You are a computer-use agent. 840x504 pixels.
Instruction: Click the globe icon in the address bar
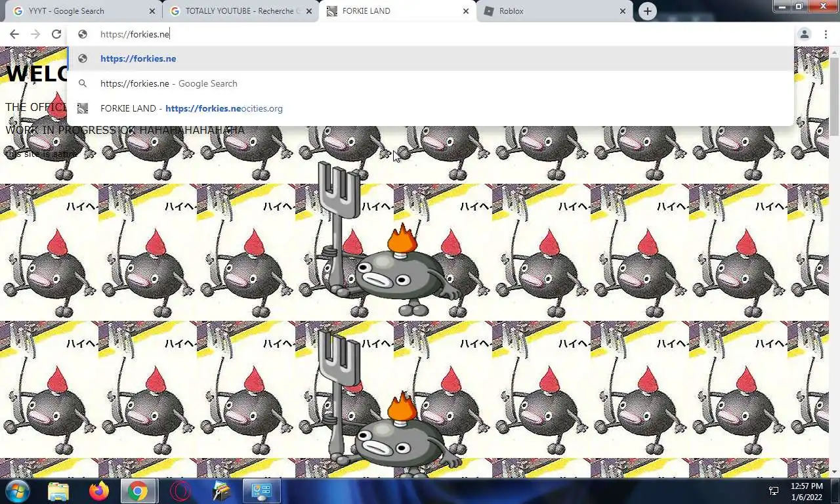[83, 34]
